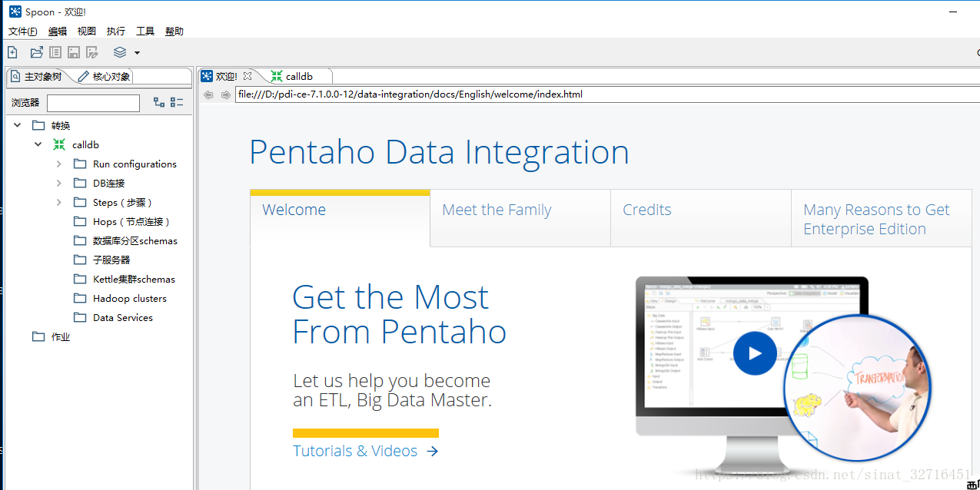Select the Welcome page tab
The height and width of the screenshot is (490, 980).
coord(340,219)
